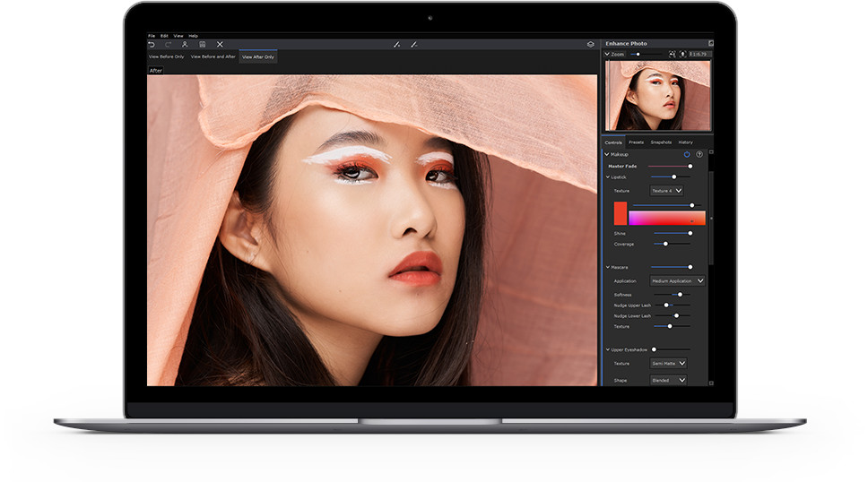Open the History tab
Image resolution: width=868 pixels, height=482 pixels.
685,142
